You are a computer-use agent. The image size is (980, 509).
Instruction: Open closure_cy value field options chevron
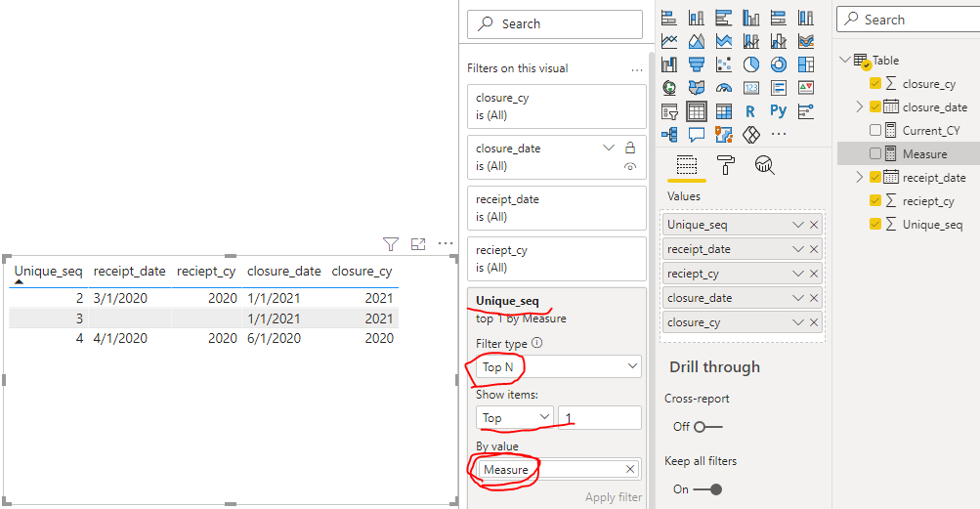click(797, 322)
